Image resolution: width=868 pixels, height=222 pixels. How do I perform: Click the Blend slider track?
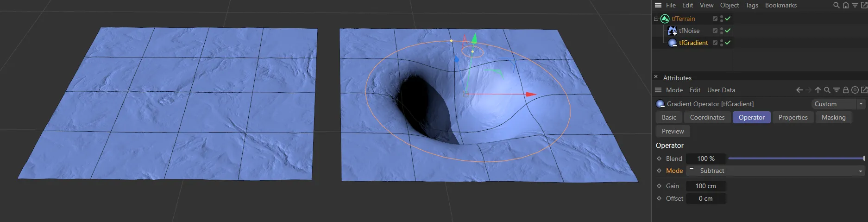coord(797,159)
